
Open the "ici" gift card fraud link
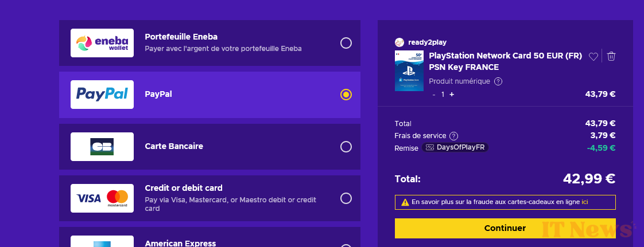(x=585, y=202)
